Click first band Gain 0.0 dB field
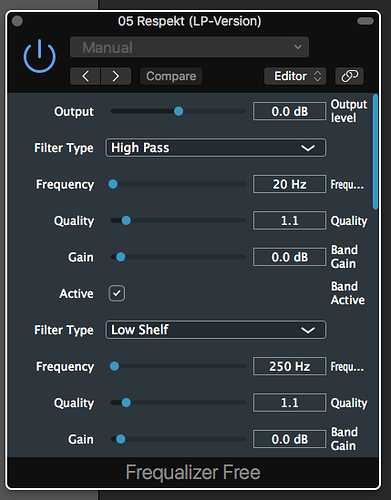The height and width of the screenshot is (500, 391). (x=289, y=257)
